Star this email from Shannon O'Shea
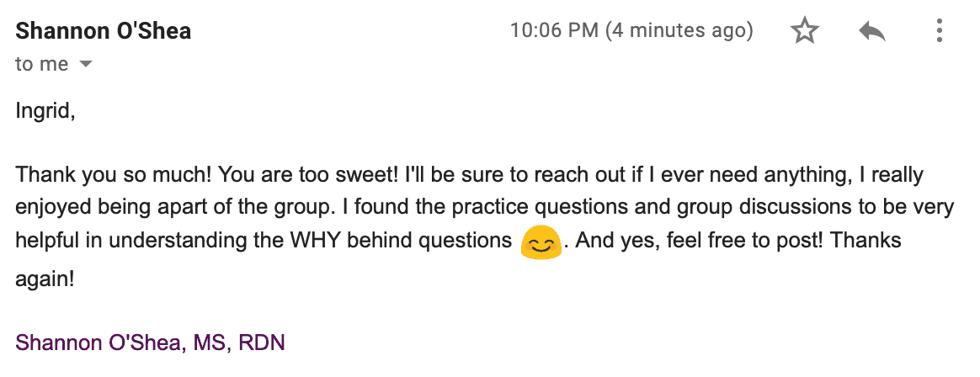This screenshot has height=377, width=980. coord(805,33)
